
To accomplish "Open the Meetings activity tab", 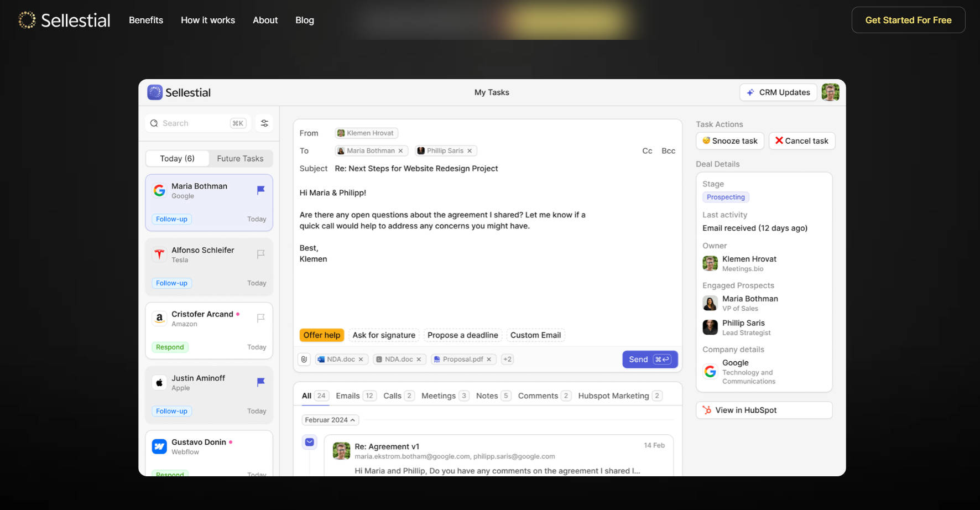I will pos(438,396).
